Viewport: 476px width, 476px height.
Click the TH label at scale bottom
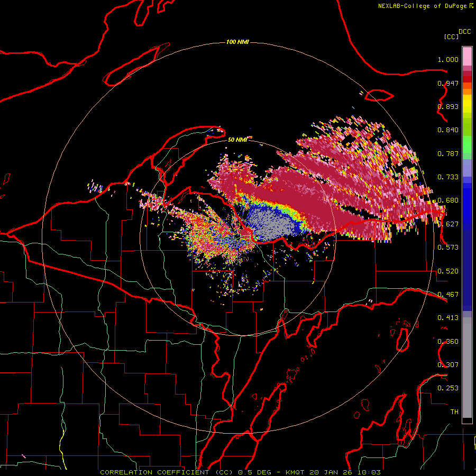pos(454,411)
